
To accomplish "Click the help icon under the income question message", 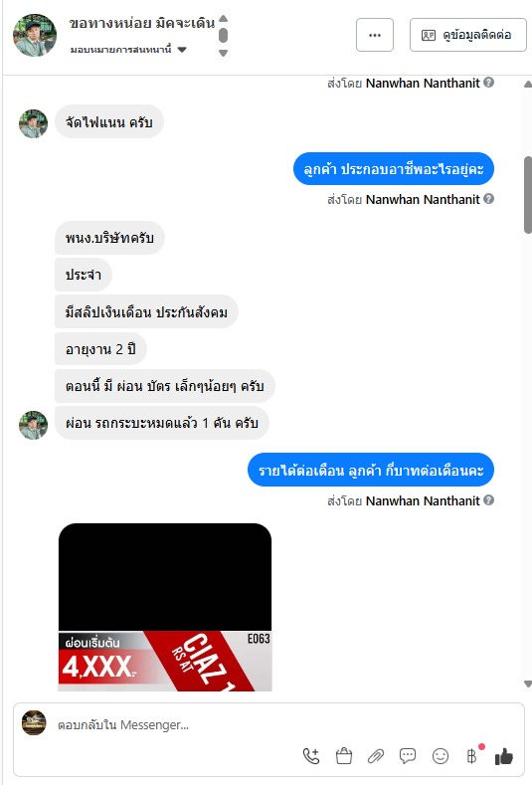I will 489,500.
